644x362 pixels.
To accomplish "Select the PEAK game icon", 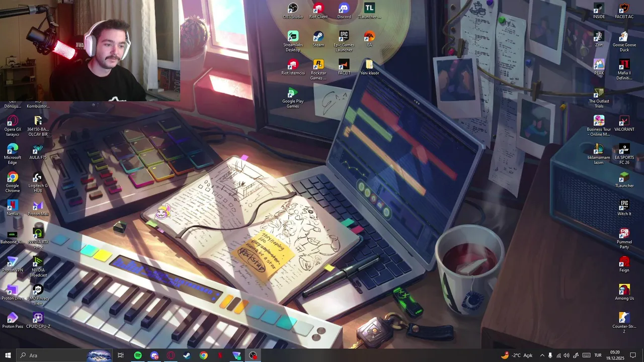I will pos(599,67).
